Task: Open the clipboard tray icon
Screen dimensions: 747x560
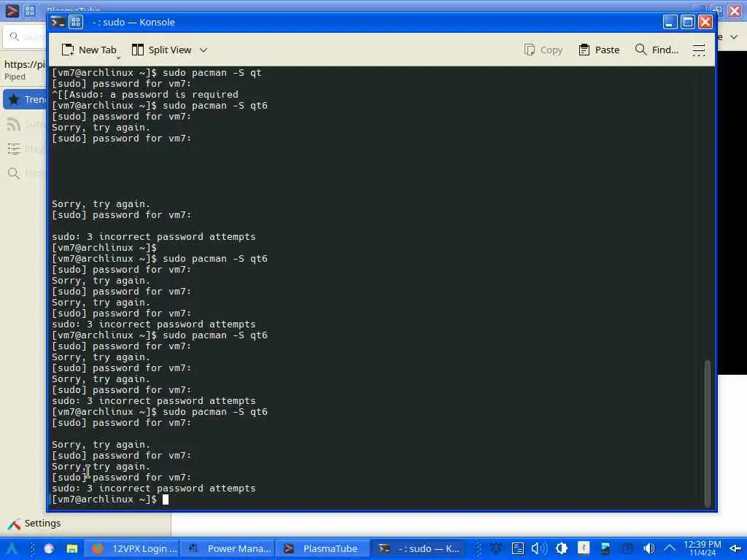Action: 518,548
